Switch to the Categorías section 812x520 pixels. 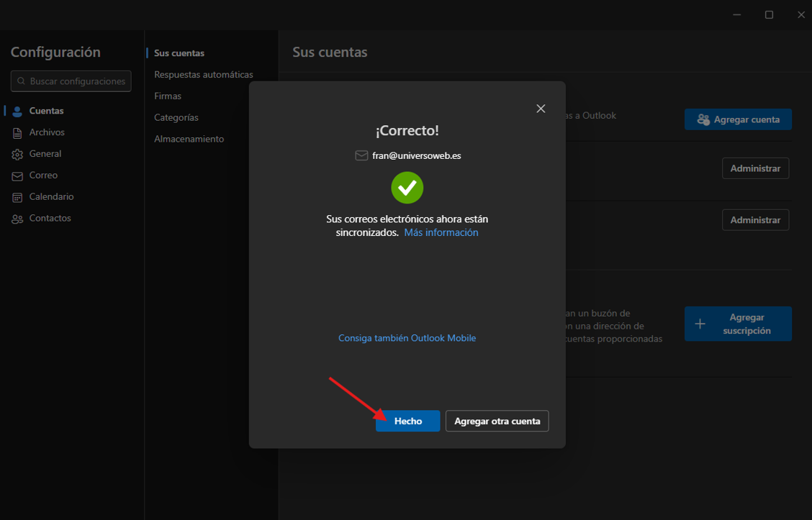[x=176, y=117]
